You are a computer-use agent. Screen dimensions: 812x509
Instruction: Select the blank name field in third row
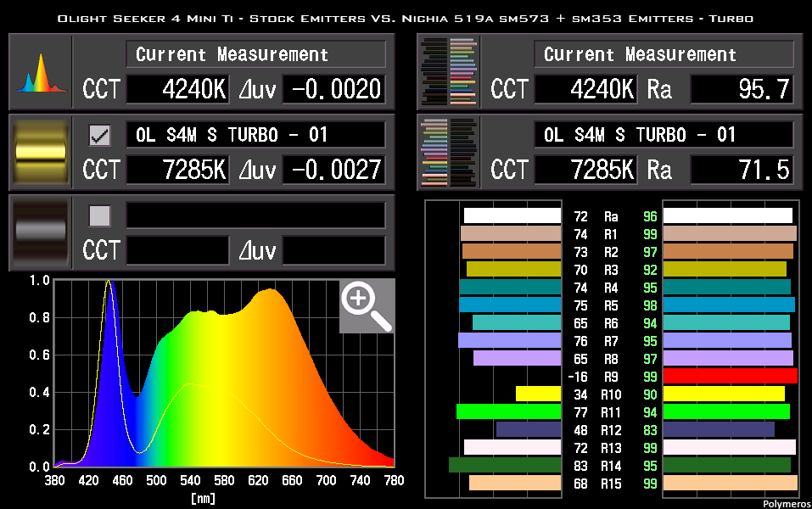point(255,215)
